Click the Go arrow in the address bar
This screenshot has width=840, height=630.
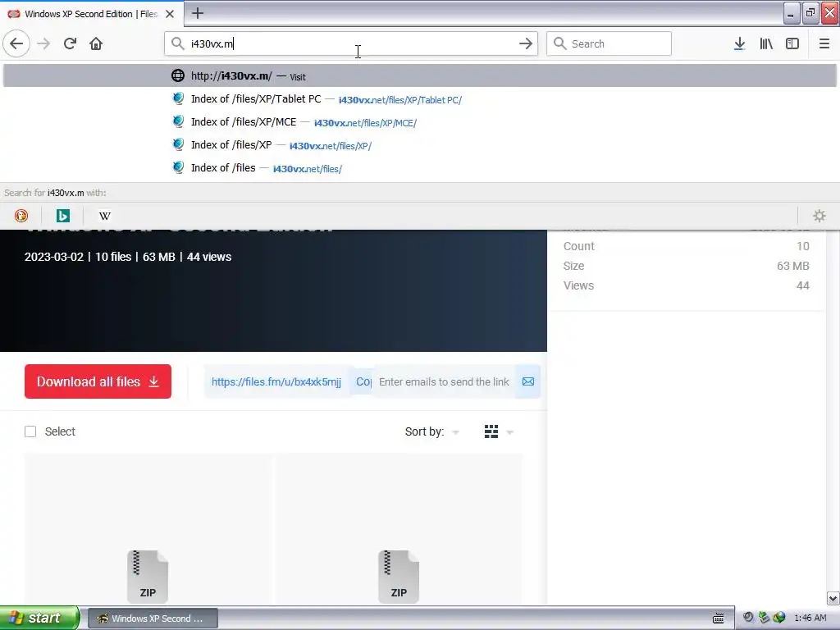tap(526, 43)
